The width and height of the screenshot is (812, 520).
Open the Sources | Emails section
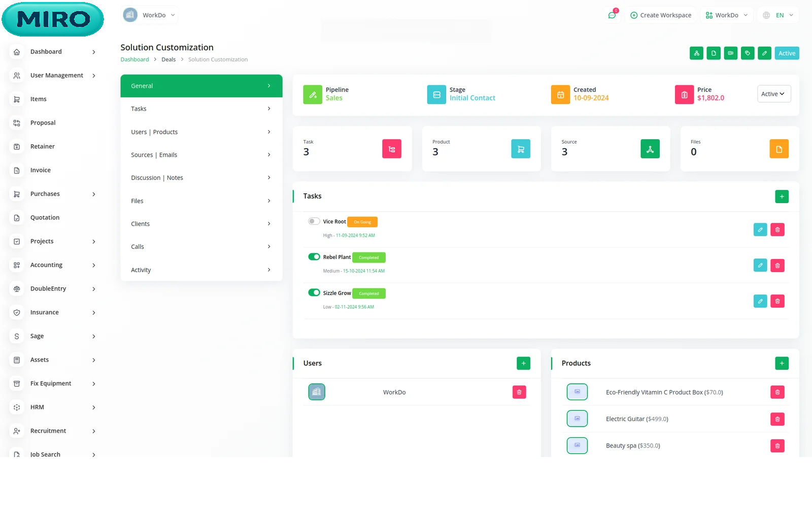201,155
